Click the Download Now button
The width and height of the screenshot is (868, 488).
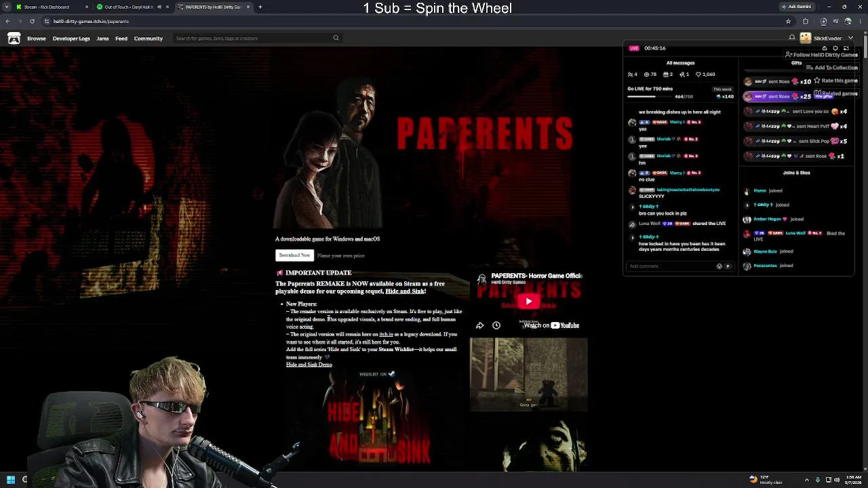(294, 256)
